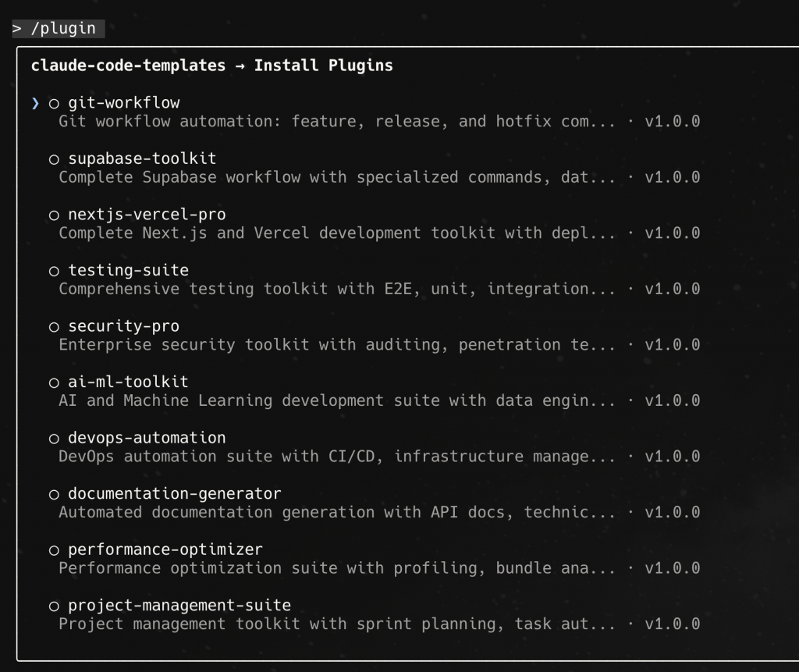Select the supabase-toolkit radio circle
Viewport: 799px width, 672px height.
[x=54, y=159]
